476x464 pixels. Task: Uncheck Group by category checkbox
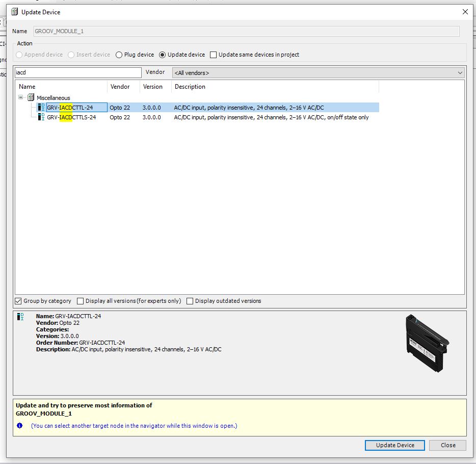click(18, 301)
